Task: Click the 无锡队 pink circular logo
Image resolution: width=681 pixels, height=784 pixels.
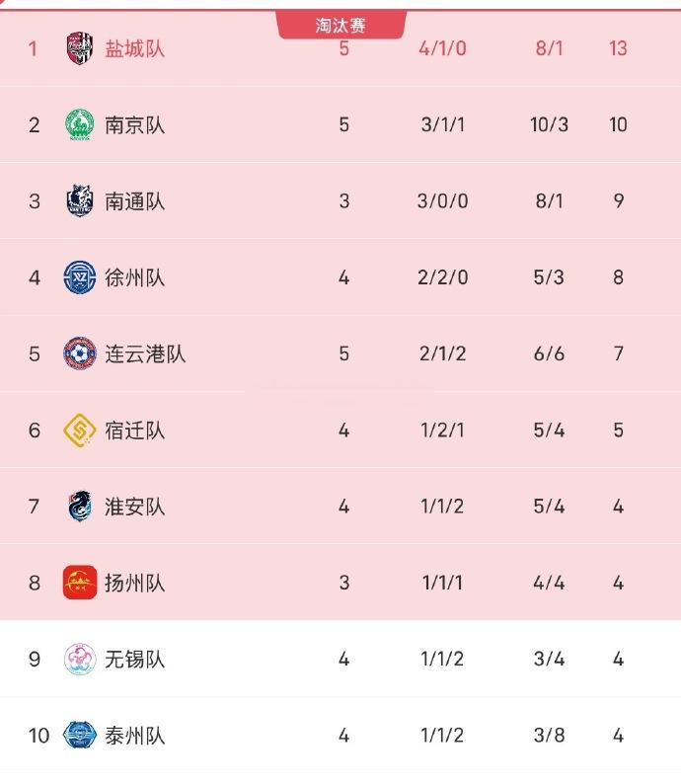Action: (80, 659)
